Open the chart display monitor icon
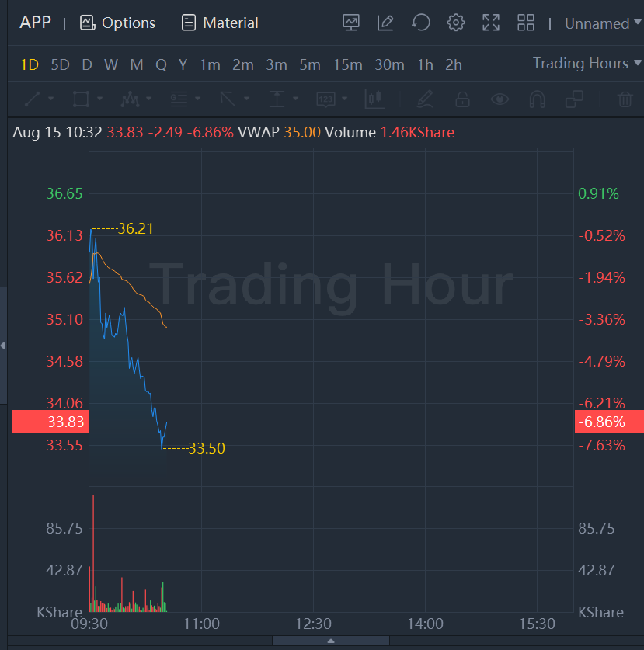The width and height of the screenshot is (644, 650). [351, 23]
